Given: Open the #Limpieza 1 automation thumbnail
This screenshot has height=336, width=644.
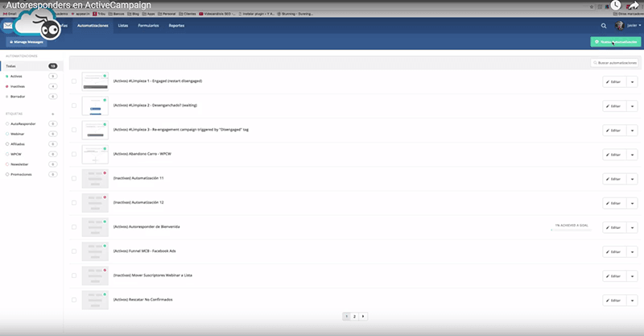Looking at the screenshot, I should (x=95, y=81).
